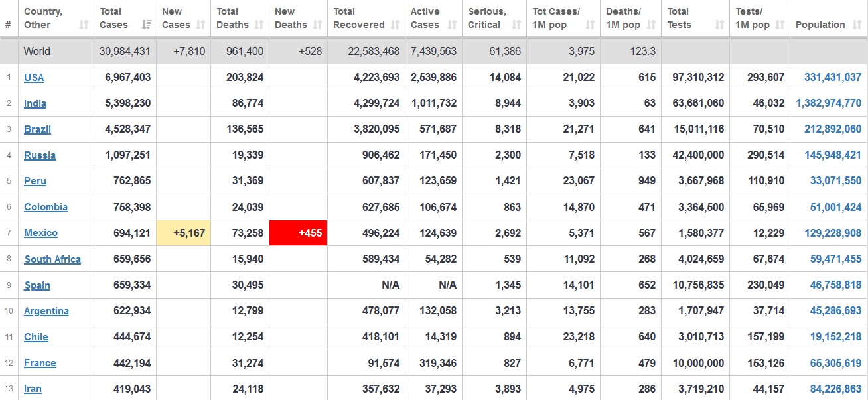
Task: Select World new deaths +528
Action: 310,51
